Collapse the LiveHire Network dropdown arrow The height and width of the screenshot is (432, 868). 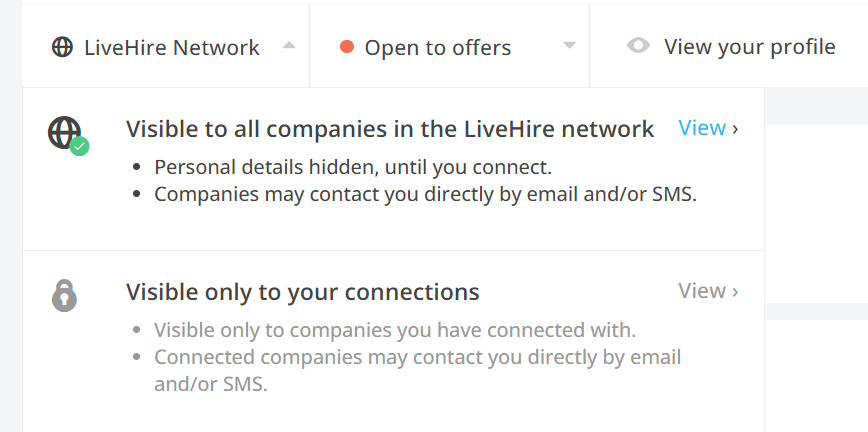pyautogui.click(x=289, y=45)
